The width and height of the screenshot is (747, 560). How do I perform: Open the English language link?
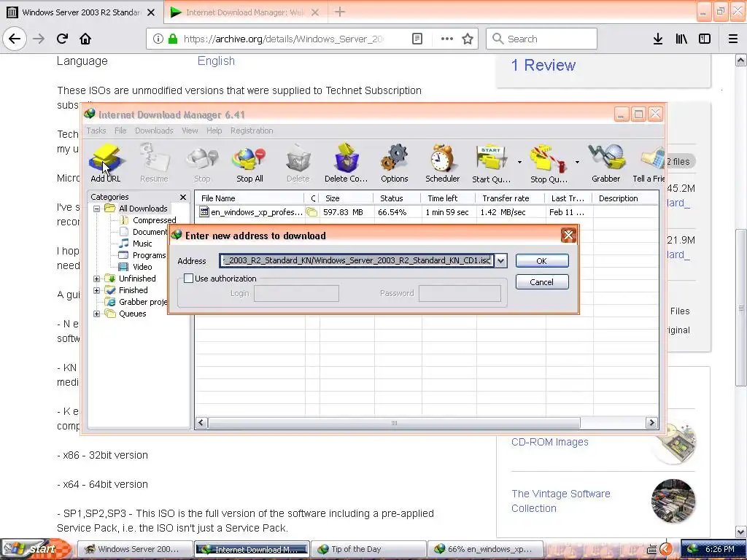(216, 61)
